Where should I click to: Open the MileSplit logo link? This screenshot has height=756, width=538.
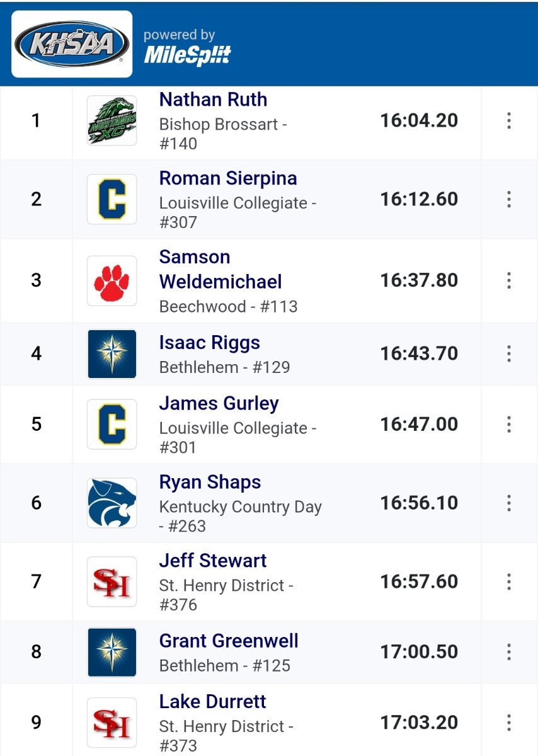tap(188, 55)
